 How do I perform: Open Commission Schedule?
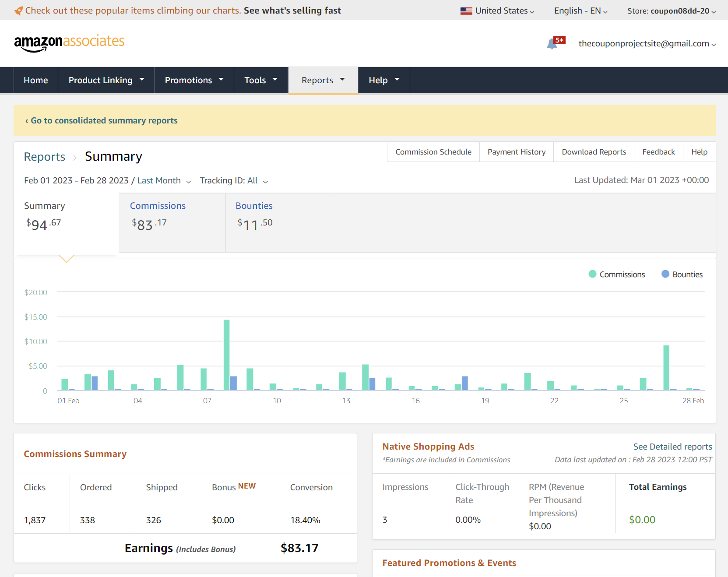tap(433, 152)
